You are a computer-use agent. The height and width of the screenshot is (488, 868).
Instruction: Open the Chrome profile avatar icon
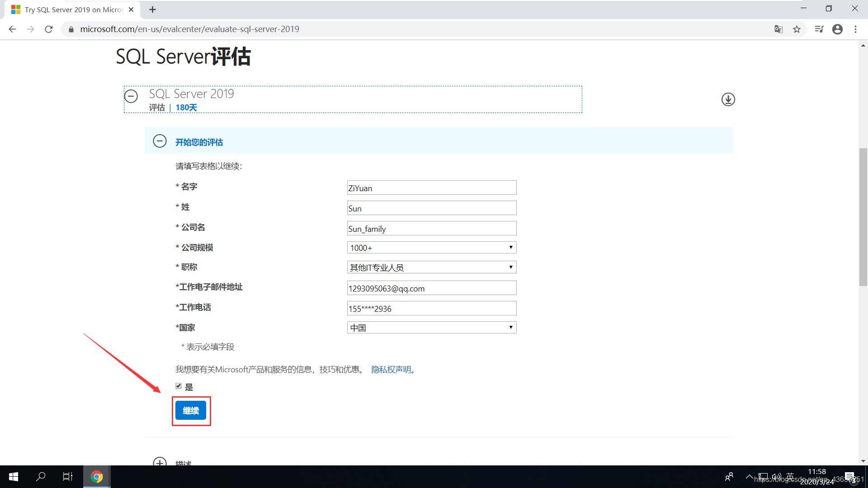click(837, 29)
